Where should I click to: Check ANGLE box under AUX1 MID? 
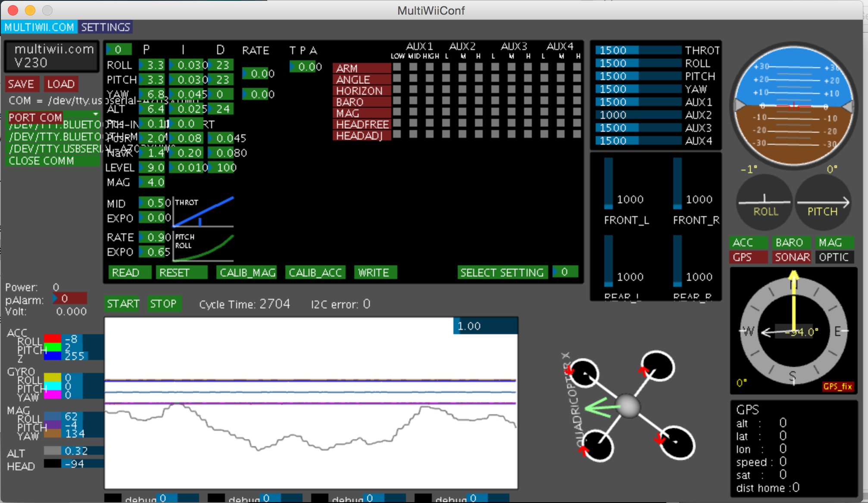[x=413, y=78]
